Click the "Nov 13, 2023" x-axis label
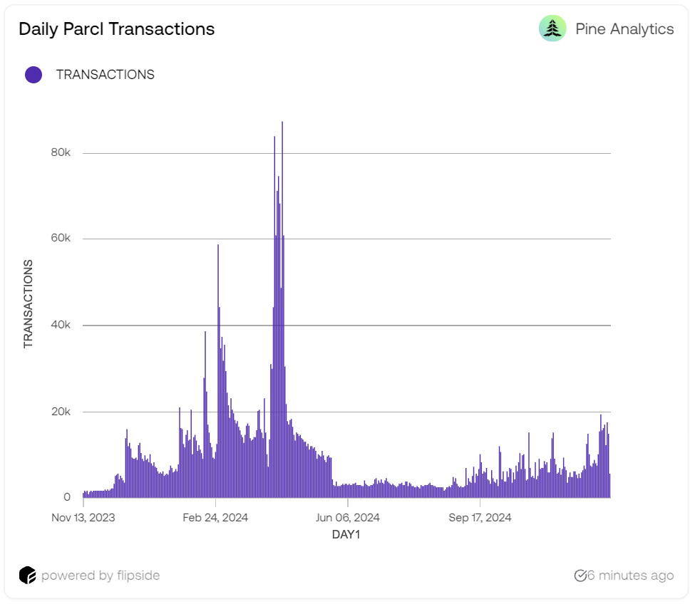700x604 pixels. (83, 518)
